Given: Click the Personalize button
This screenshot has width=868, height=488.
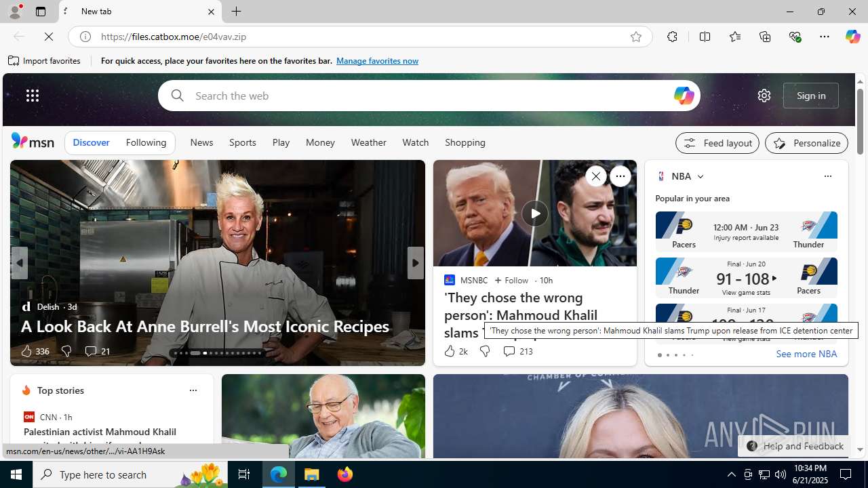Looking at the screenshot, I should pyautogui.click(x=806, y=143).
